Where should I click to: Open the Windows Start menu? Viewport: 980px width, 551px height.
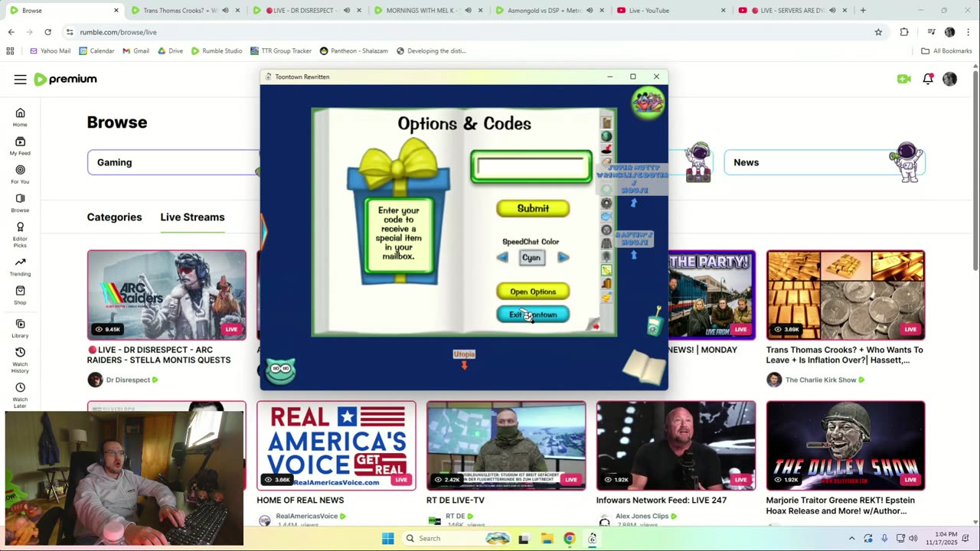[388, 538]
